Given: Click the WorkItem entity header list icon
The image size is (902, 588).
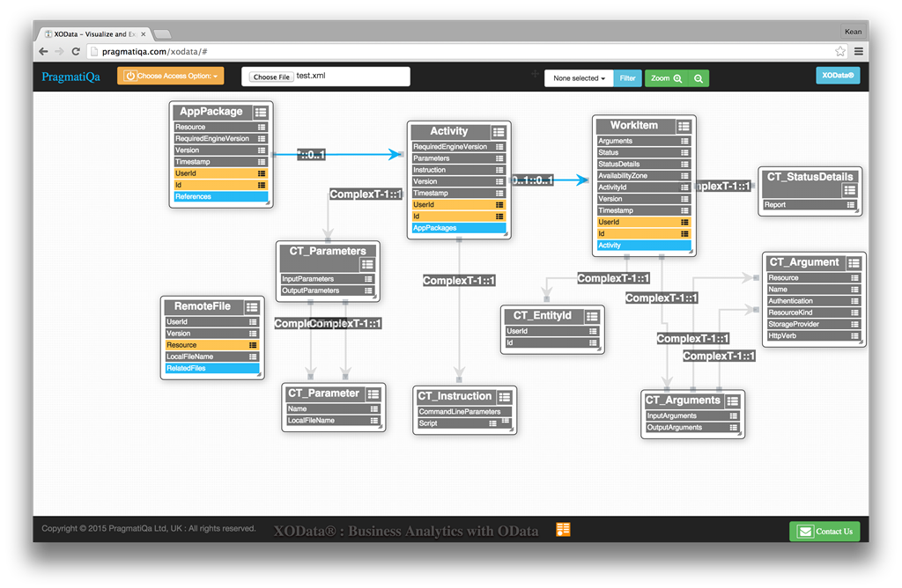Looking at the screenshot, I should point(684,127).
